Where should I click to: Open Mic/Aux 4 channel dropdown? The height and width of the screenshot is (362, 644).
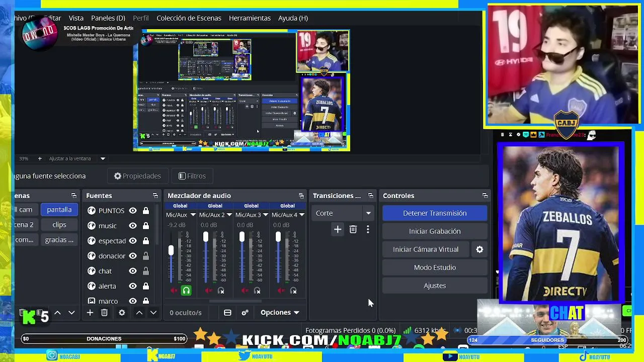302,215
